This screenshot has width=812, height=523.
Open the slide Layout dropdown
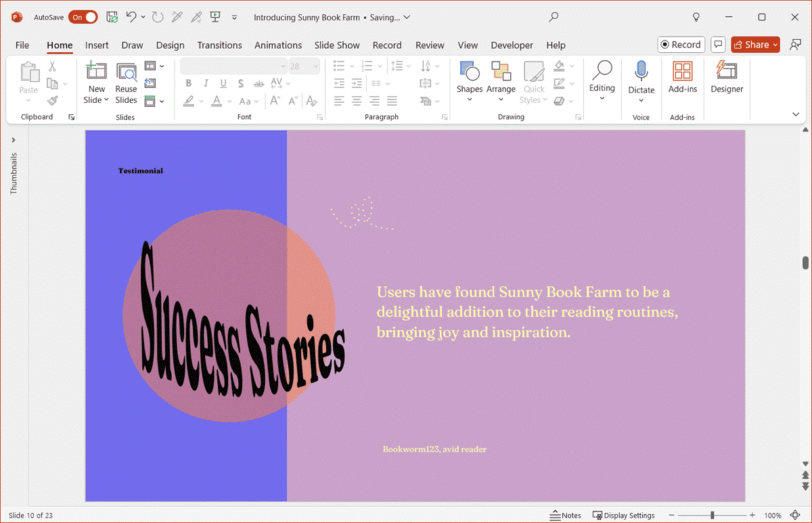[x=154, y=66]
